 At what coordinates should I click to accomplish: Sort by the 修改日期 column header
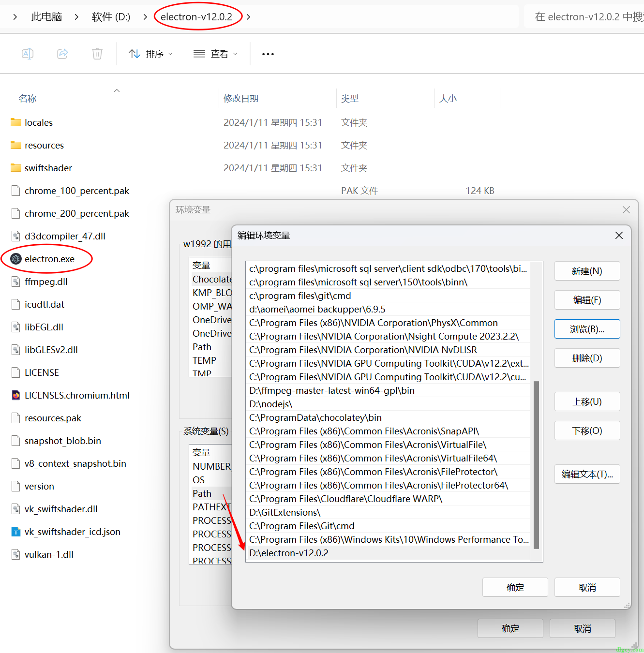pos(241,99)
